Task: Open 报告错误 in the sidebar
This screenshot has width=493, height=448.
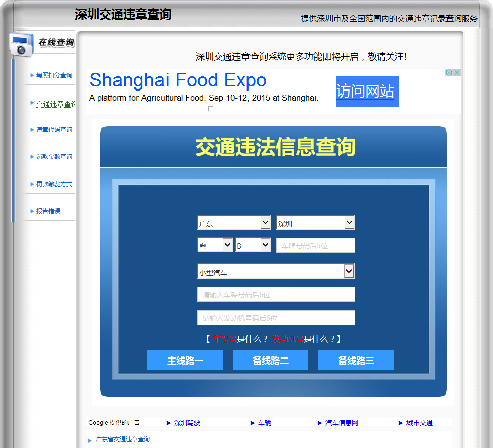Action: 48,211
